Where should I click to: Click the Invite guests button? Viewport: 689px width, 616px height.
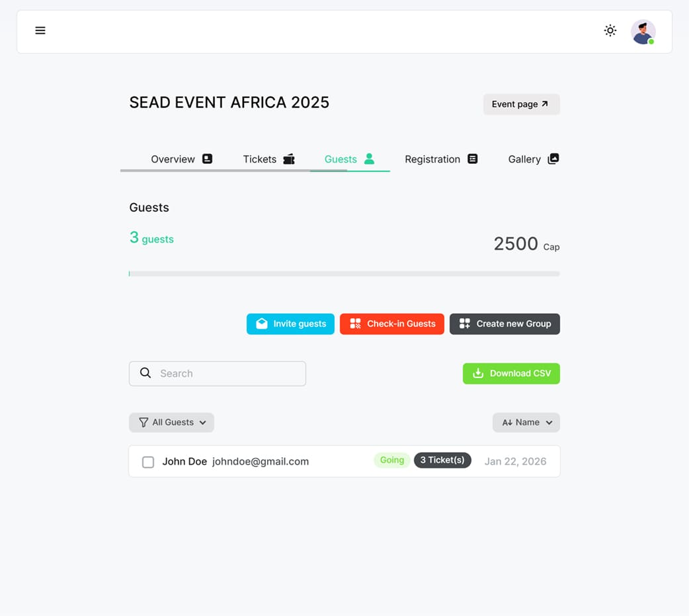[x=290, y=324]
